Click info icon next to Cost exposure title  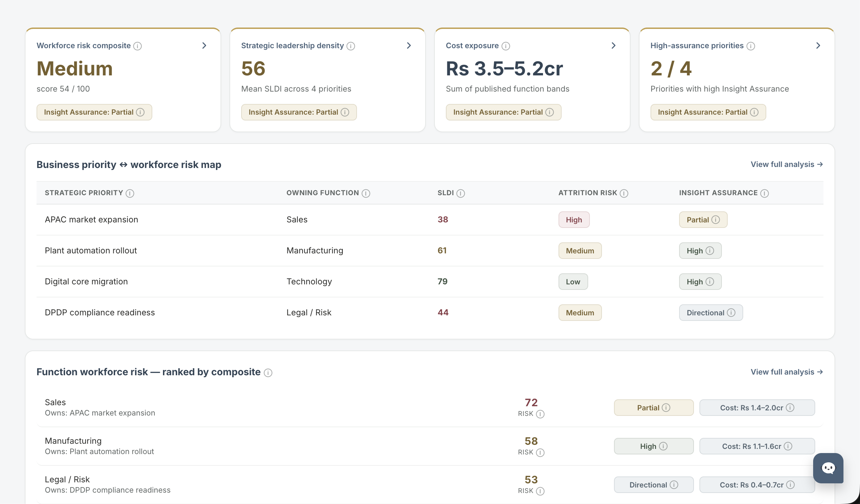[505, 46]
